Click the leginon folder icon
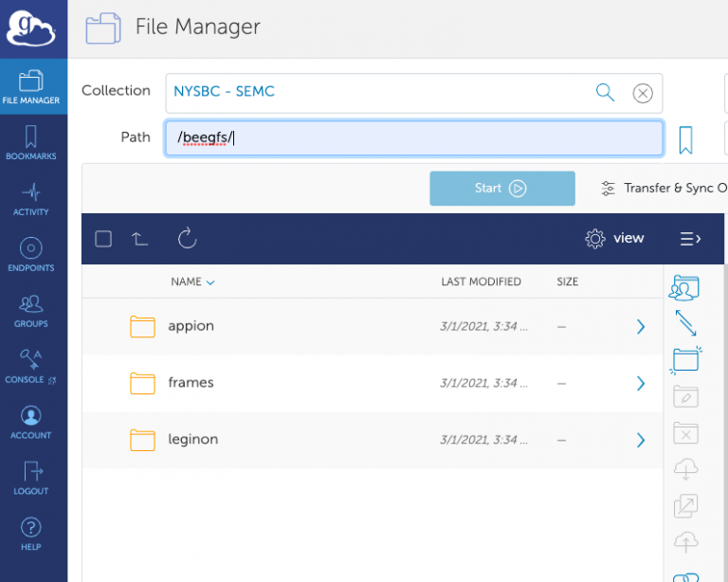 [x=142, y=440]
